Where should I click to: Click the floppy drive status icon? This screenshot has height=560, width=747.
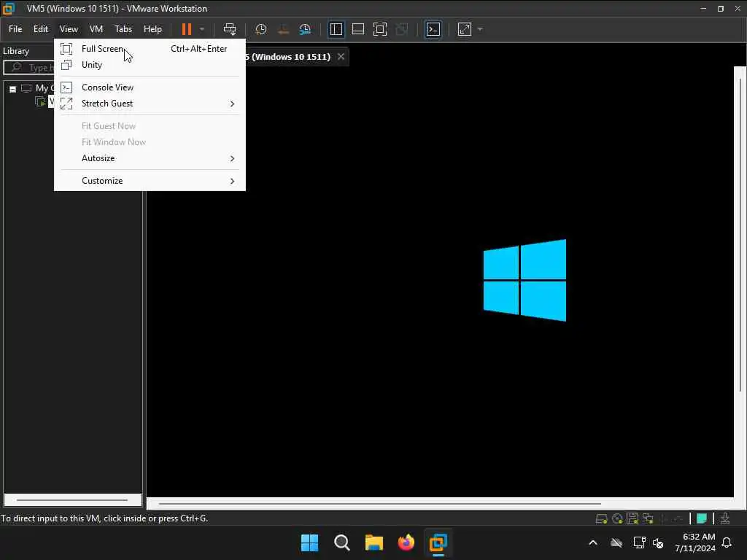(x=632, y=518)
